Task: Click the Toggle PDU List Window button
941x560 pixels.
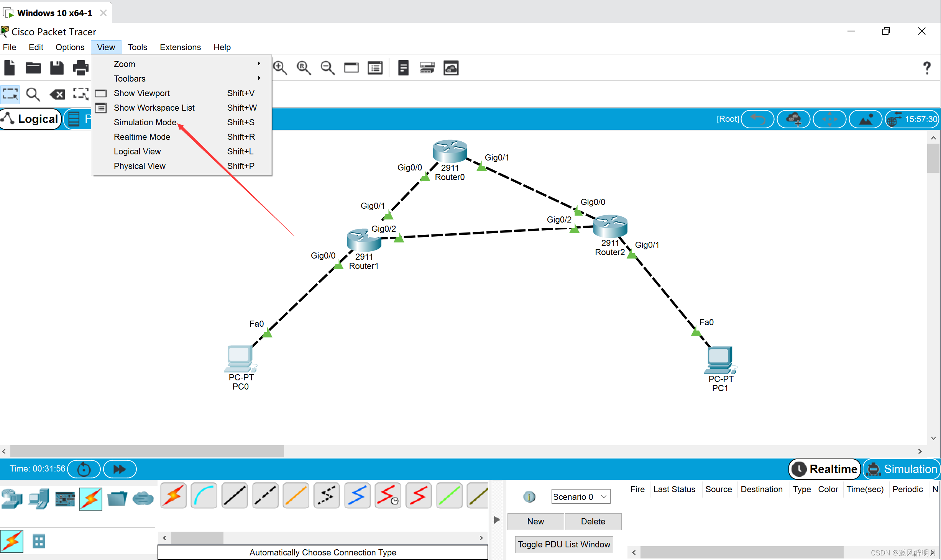Action: tap(563, 544)
